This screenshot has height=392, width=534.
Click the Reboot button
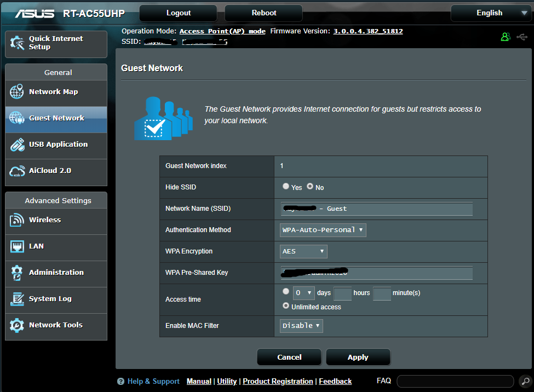coord(263,13)
